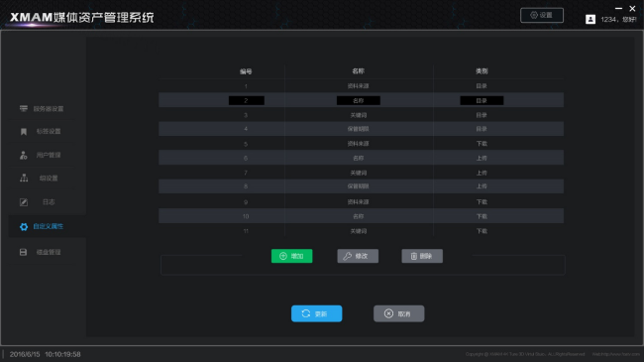Click the 下载 cell in row 5
The width and height of the screenshot is (644, 363).
pyautogui.click(x=482, y=144)
